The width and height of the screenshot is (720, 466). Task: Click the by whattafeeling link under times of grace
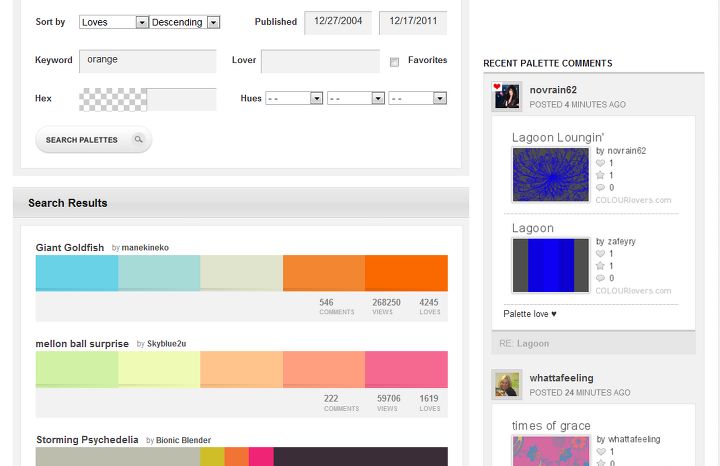(x=628, y=439)
